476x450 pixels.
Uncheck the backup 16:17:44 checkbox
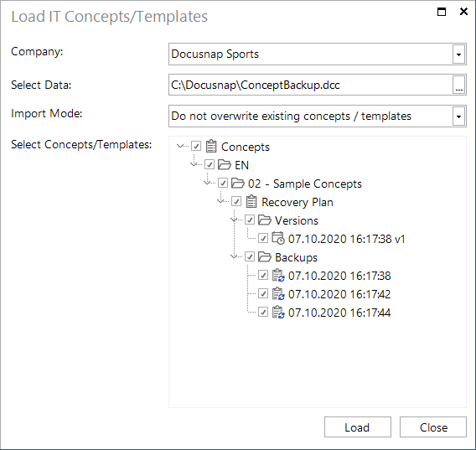[263, 312]
